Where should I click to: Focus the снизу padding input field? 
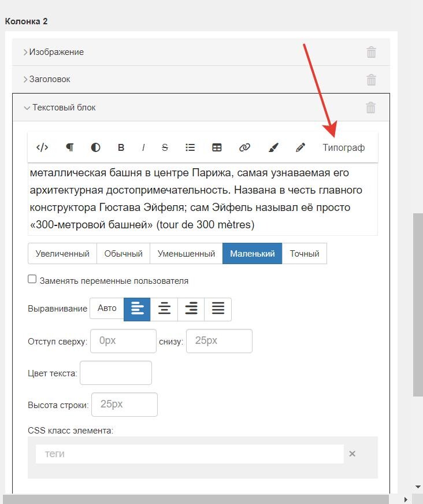pos(219,341)
